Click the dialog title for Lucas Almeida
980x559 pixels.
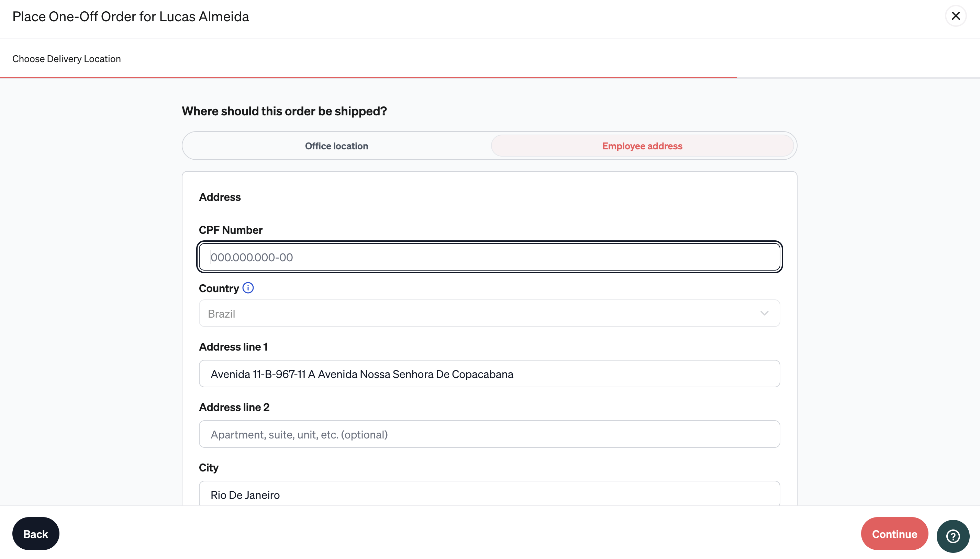[131, 16]
